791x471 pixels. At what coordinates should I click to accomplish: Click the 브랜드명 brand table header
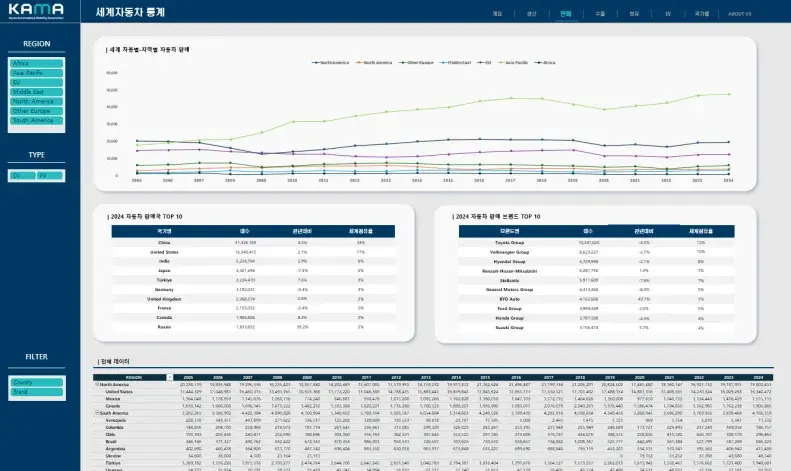(x=510, y=231)
